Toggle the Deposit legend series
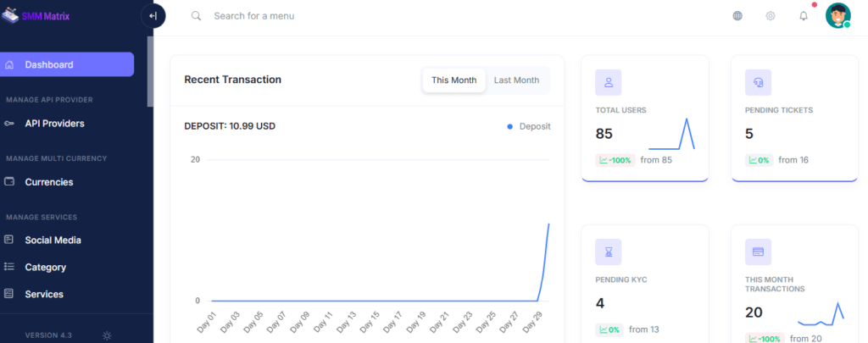Viewport: 868px width, 343px height. (529, 126)
